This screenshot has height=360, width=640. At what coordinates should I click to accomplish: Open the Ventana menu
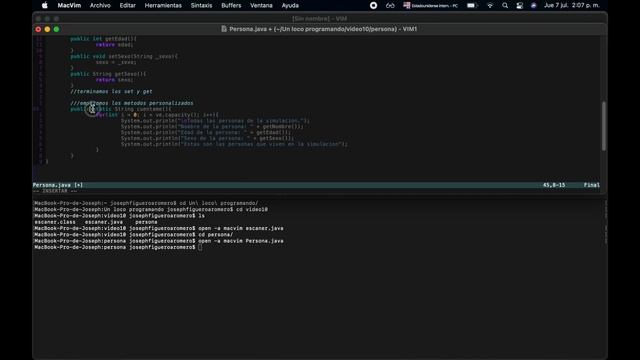point(261,5)
